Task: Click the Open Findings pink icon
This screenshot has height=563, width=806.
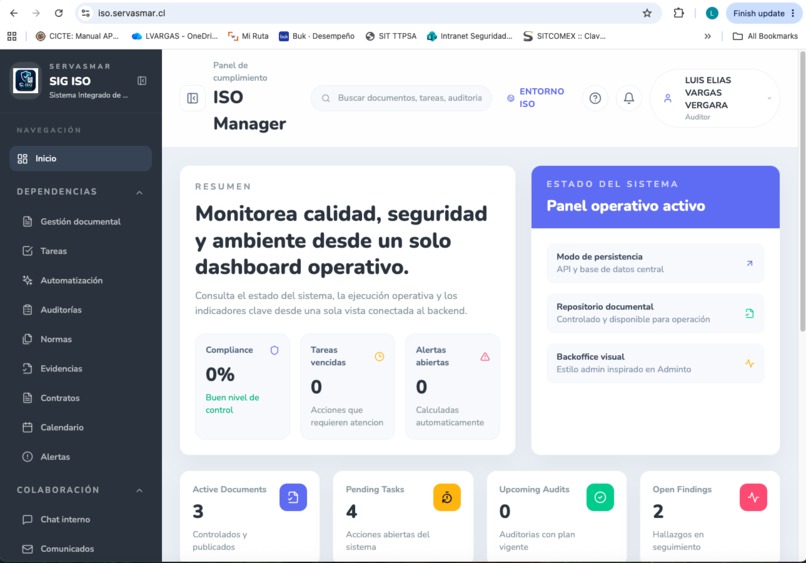Action: [x=753, y=497]
